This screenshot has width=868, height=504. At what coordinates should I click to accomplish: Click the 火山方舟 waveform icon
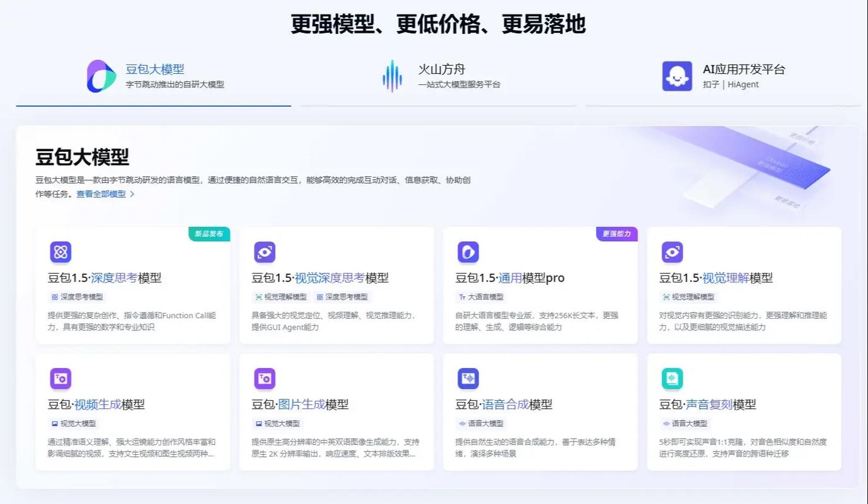pyautogui.click(x=392, y=76)
